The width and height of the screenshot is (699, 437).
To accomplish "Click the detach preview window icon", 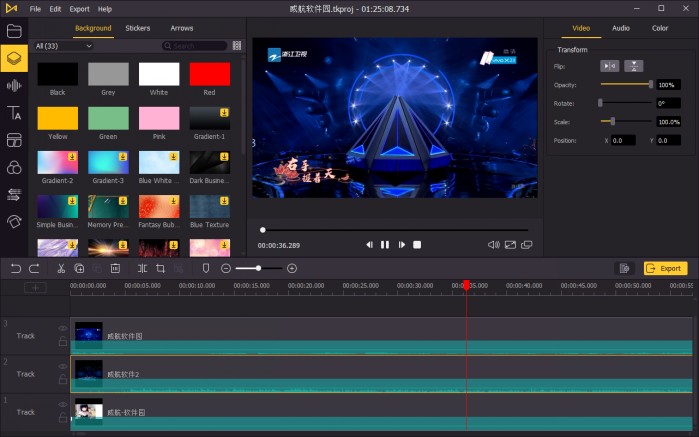I will pos(527,245).
